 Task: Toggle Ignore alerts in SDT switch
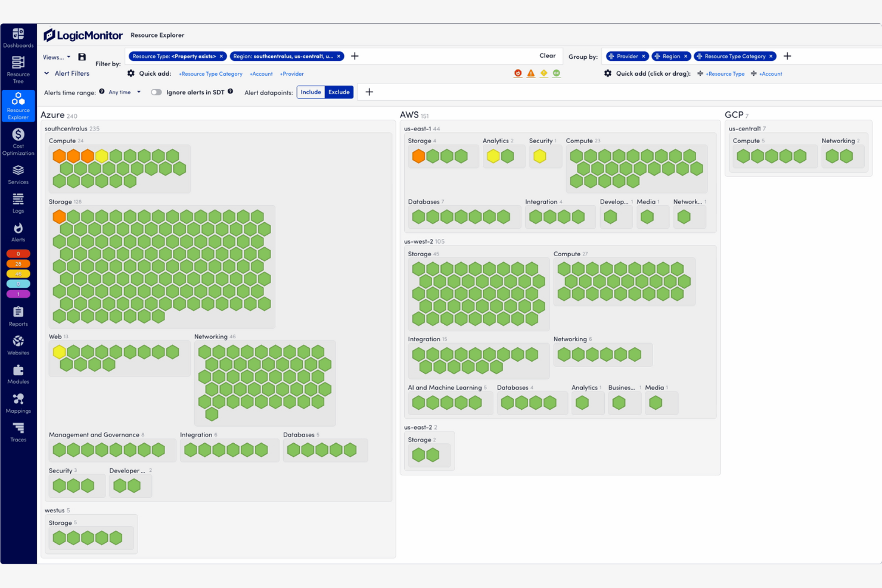click(x=156, y=92)
